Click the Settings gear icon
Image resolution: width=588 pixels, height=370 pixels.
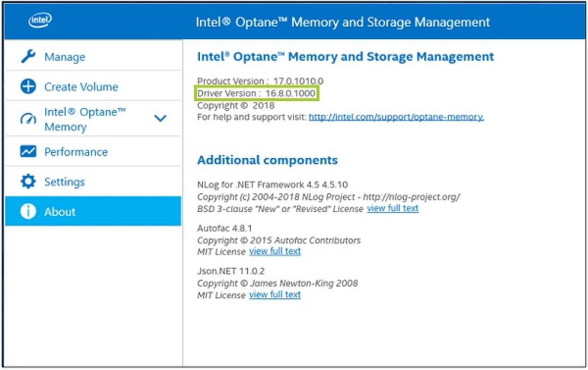tap(28, 181)
